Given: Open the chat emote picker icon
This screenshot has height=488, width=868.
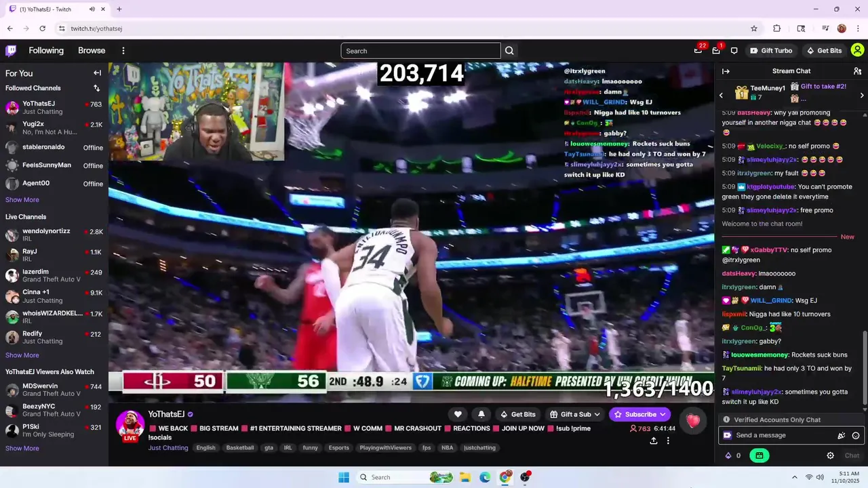Looking at the screenshot, I should [x=856, y=436].
